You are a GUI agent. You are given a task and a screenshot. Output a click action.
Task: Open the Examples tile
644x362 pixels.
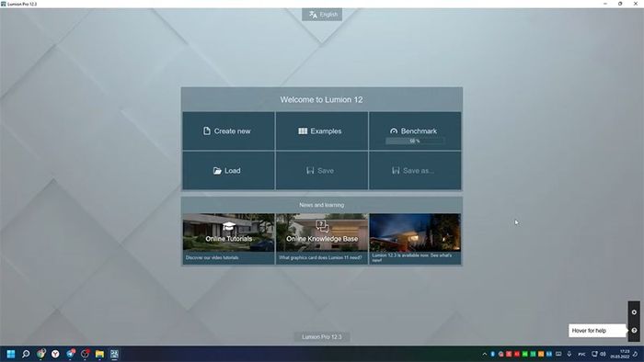click(322, 131)
